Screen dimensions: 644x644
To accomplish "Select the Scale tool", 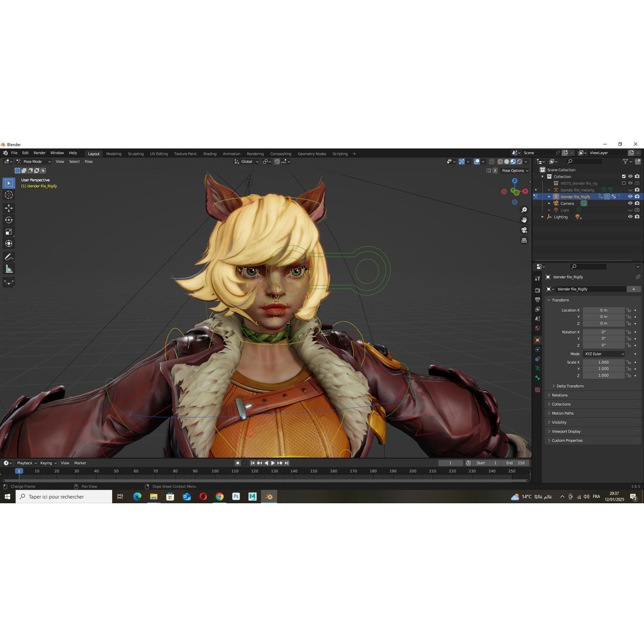I will coord(8,232).
